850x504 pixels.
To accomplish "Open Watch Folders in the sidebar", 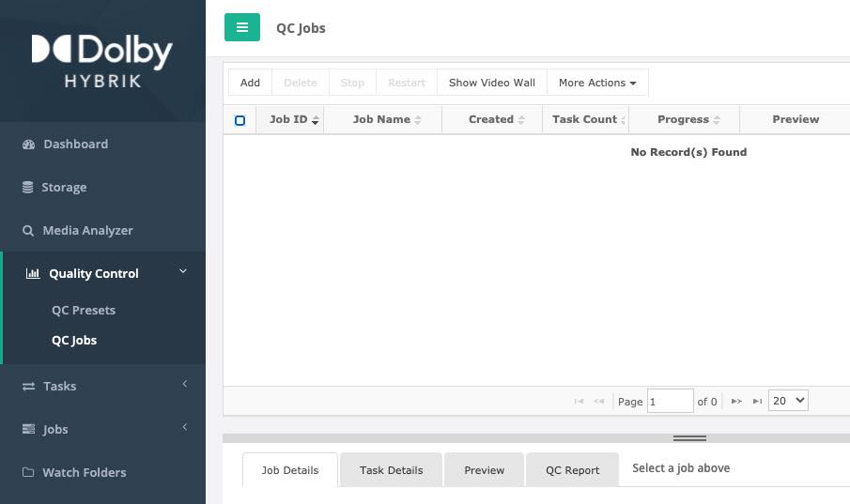I will [84, 472].
